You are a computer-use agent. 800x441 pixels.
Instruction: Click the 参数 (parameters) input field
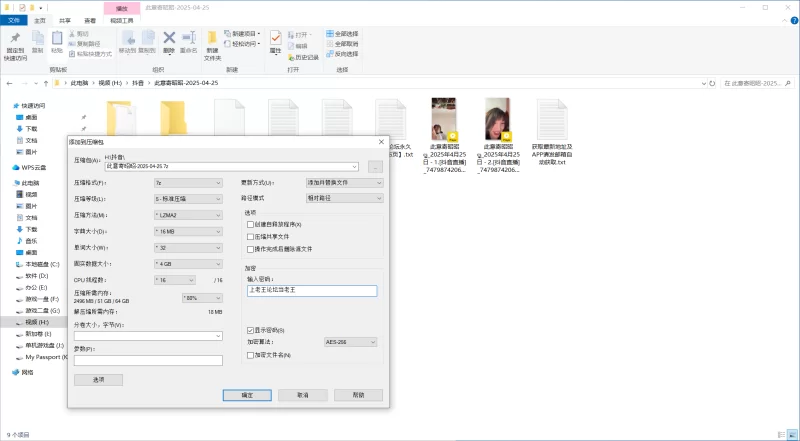pyautogui.click(x=148, y=360)
